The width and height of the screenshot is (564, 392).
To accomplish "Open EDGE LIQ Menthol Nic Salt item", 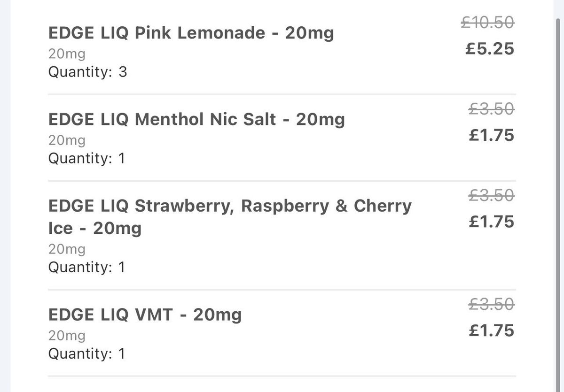I will (x=196, y=120).
